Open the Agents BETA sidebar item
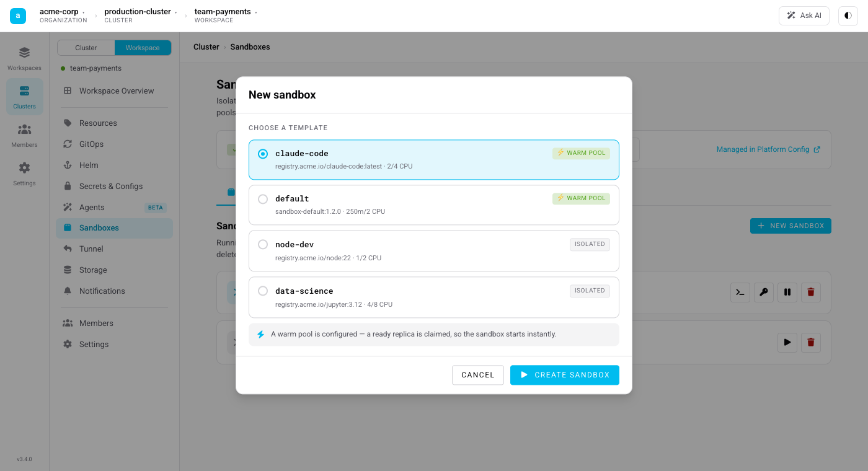This screenshot has width=868, height=471. (115, 208)
